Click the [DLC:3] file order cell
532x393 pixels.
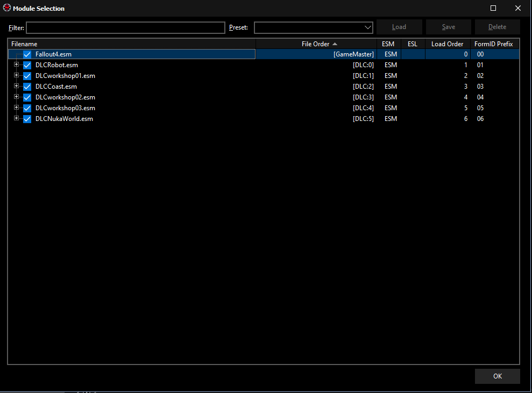pyautogui.click(x=363, y=97)
